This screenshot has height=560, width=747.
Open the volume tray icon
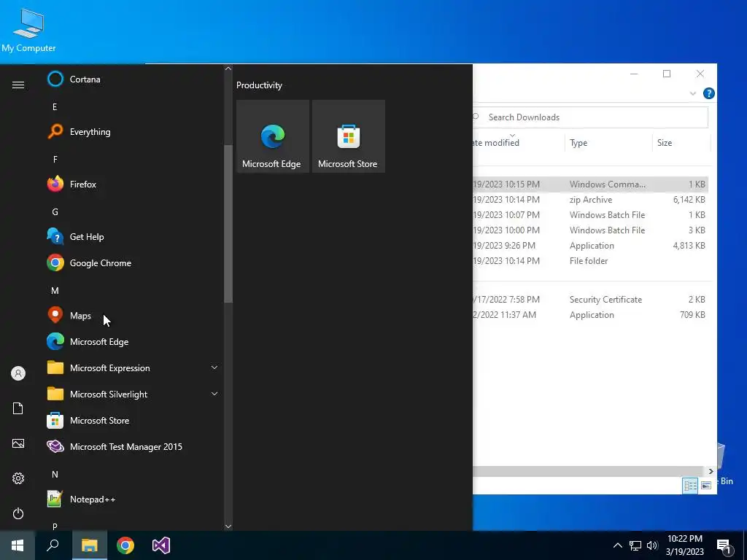pos(652,545)
